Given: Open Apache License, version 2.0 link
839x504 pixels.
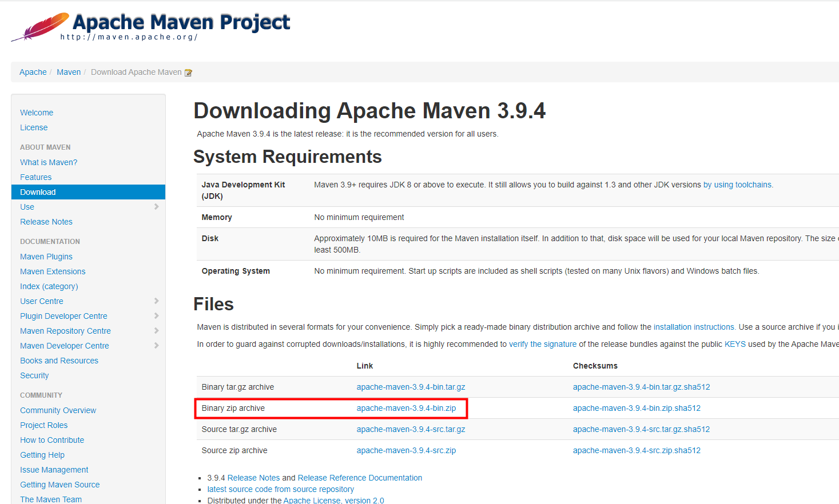Looking at the screenshot, I should 333,500.
